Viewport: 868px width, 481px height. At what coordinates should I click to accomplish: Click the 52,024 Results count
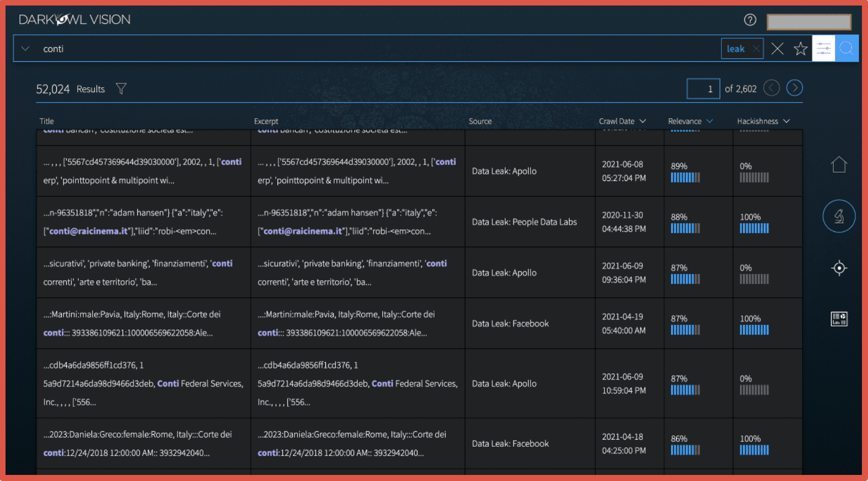[x=70, y=89]
